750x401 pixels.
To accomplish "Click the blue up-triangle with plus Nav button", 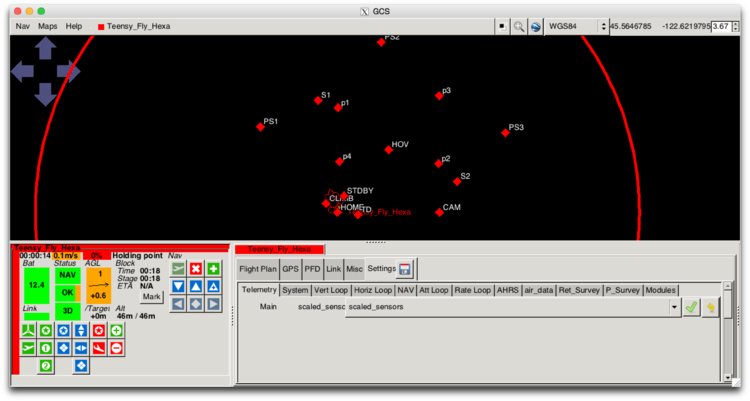I will point(213,286).
